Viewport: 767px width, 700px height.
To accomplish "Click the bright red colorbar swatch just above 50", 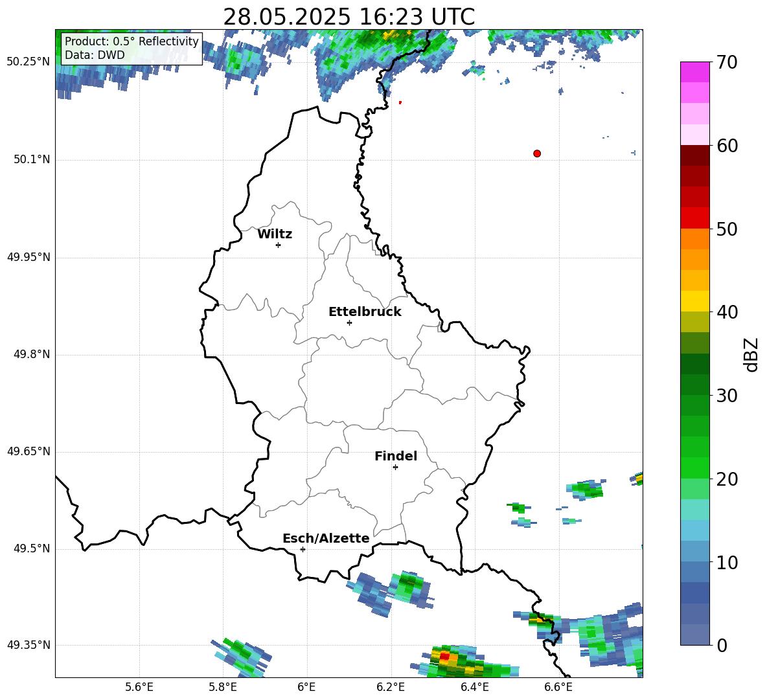I will point(694,218).
